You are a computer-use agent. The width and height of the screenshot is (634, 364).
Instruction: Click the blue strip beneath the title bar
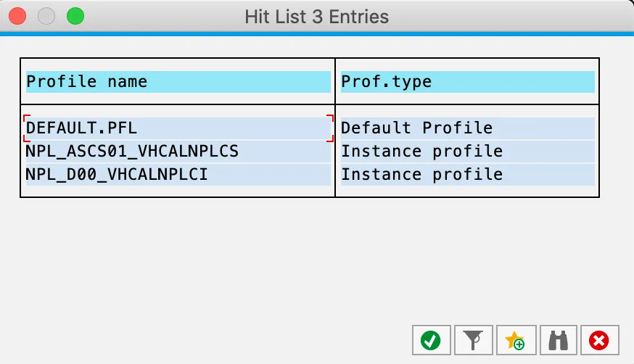[x=316, y=33]
